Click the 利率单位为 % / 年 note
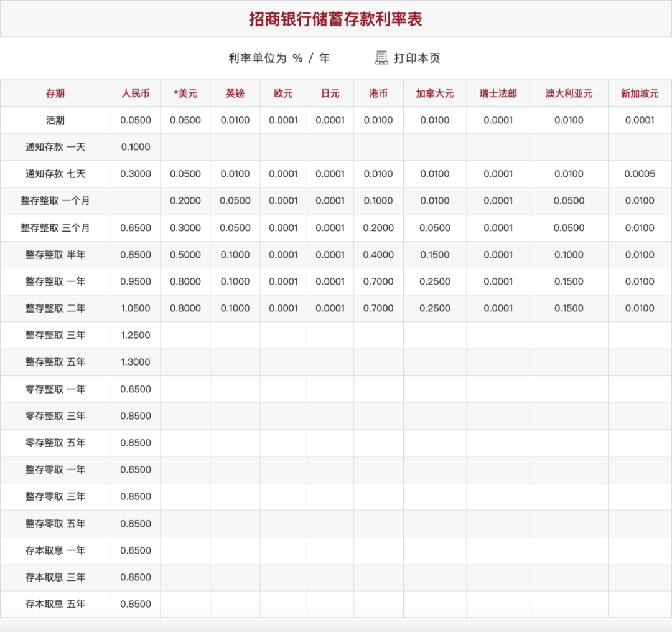The height and width of the screenshot is (632, 672). [279, 58]
